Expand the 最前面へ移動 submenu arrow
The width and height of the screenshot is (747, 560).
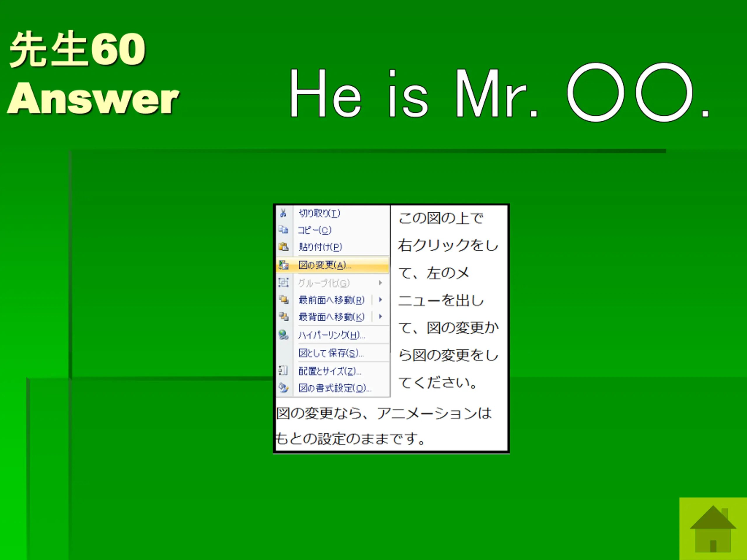[381, 300]
